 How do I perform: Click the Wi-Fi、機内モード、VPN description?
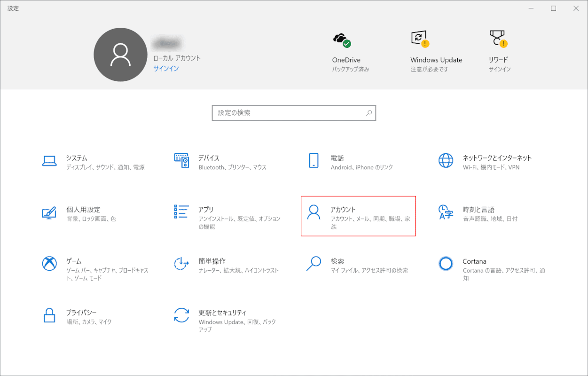[x=491, y=167]
